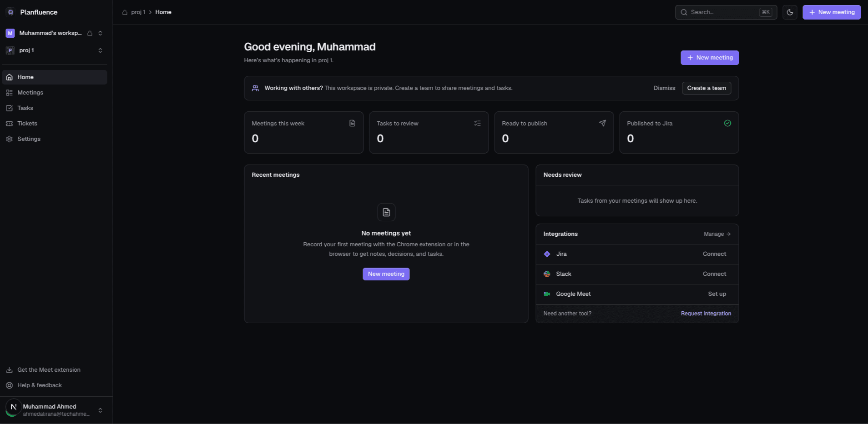
Task: Click New meeting beside the greeting
Action: pos(710,58)
